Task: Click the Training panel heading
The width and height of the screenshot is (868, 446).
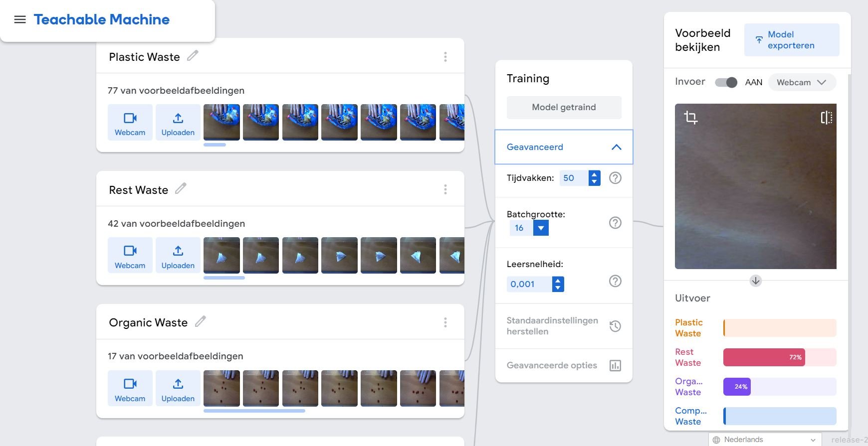Action: coord(528,79)
